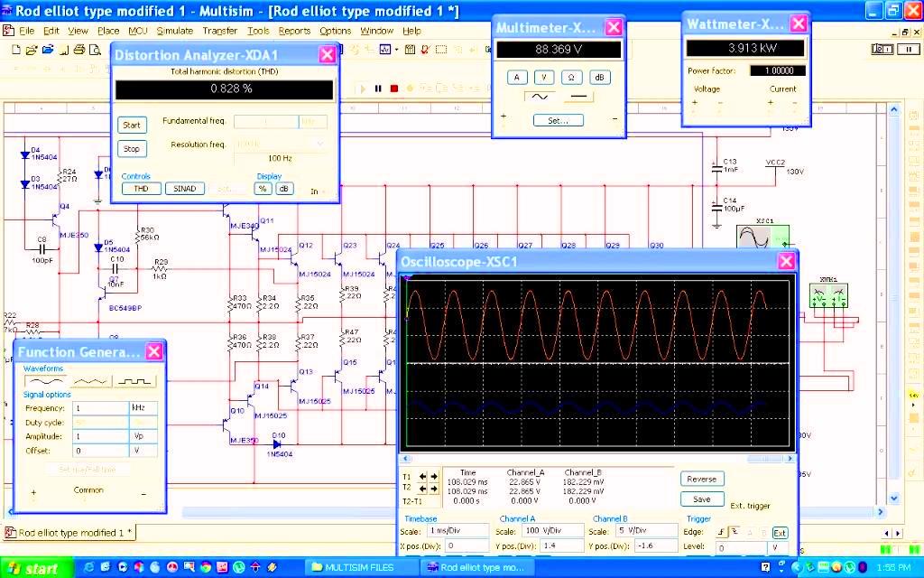Image resolution: width=924 pixels, height=578 pixels.
Task: Open MULTISIM FILES taskbar window
Action: (359, 567)
